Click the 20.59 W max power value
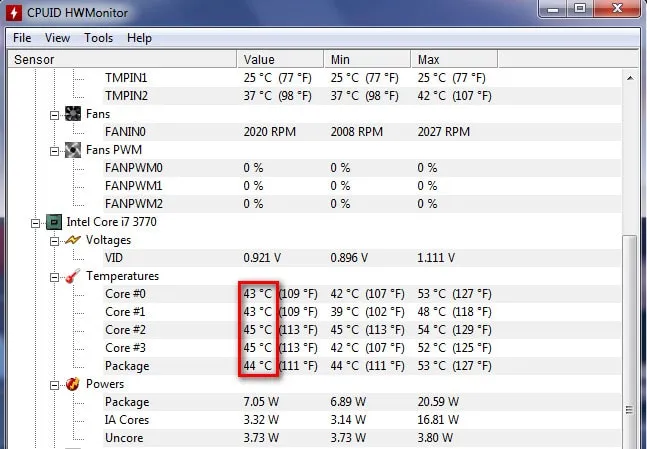 [x=438, y=402]
